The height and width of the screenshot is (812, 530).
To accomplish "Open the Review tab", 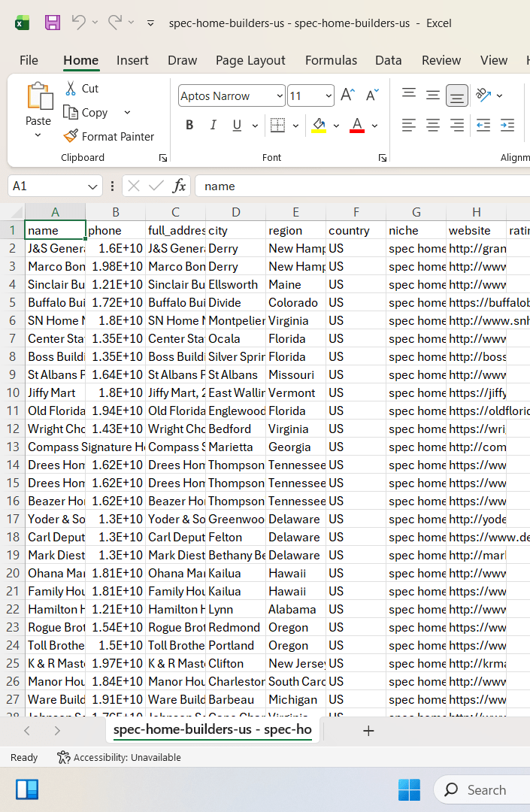I will click(441, 61).
